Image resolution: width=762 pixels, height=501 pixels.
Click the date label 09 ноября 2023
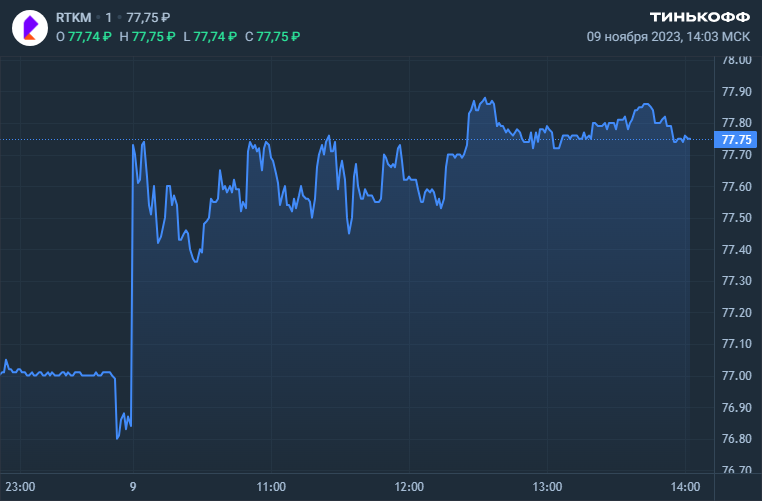(x=633, y=36)
